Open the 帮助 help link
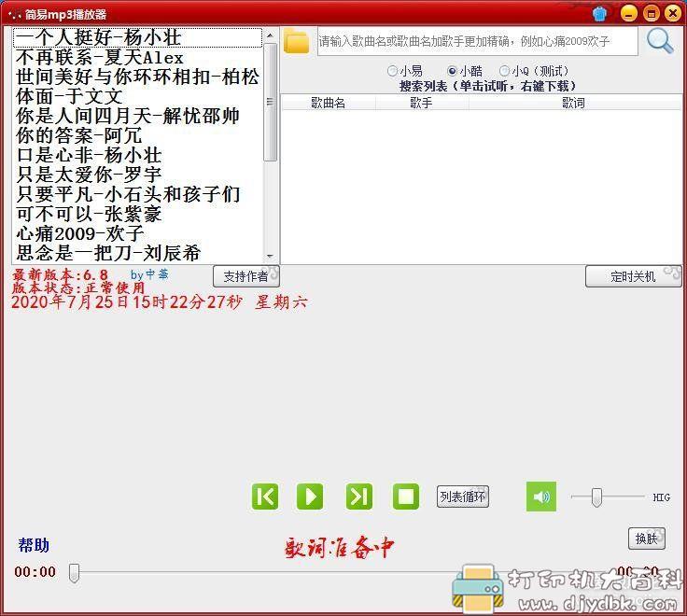 click(x=34, y=545)
